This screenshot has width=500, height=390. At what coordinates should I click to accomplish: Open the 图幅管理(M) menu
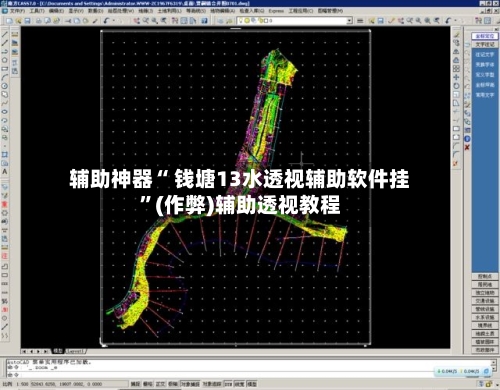pos(330,11)
